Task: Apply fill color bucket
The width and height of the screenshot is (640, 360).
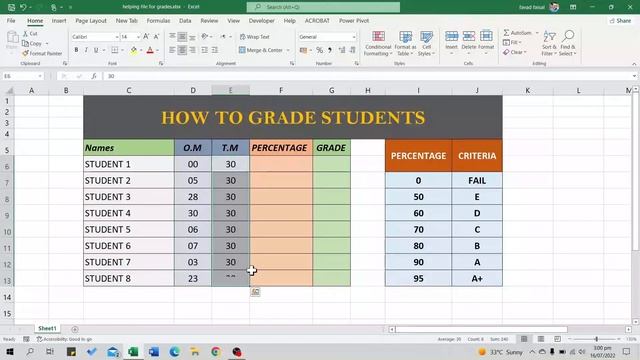Action: (x=134, y=50)
